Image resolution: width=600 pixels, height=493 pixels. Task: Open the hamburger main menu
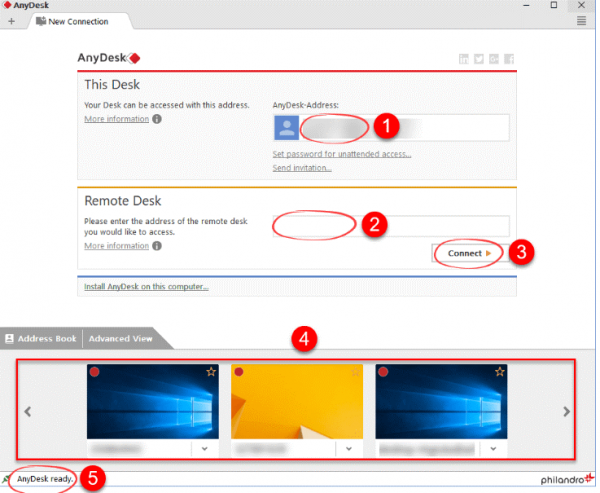(x=581, y=21)
